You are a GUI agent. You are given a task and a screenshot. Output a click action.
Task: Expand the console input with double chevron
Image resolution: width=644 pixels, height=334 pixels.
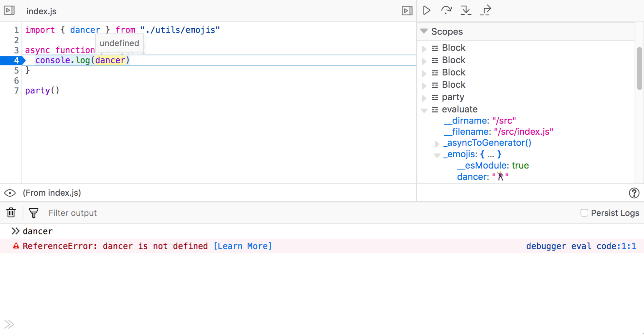(9, 324)
